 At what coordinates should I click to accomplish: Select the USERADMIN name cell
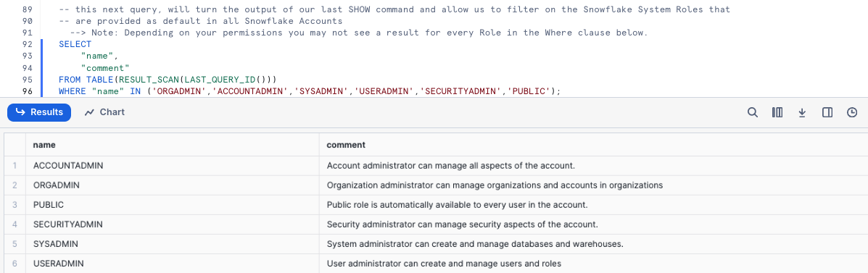pos(173,264)
